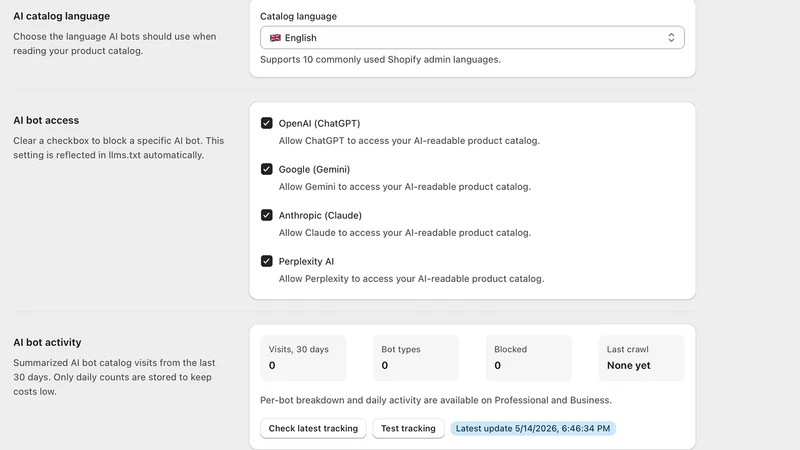Click 'Allow Gemini to access' description

pyautogui.click(x=405, y=187)
